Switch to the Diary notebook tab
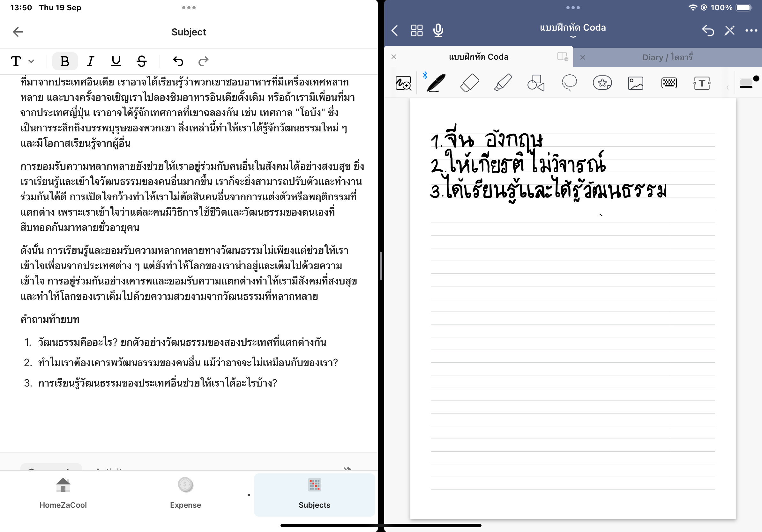 [667, 57]
